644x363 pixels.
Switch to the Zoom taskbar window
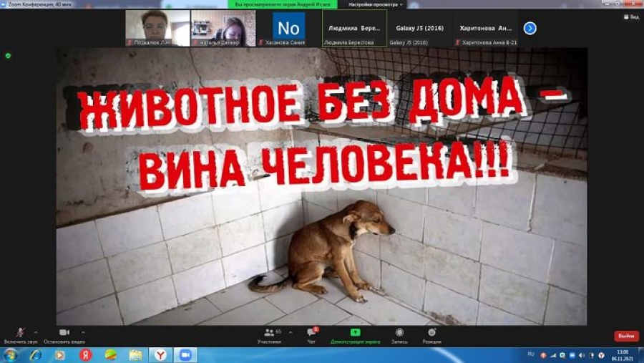point(185,355)
